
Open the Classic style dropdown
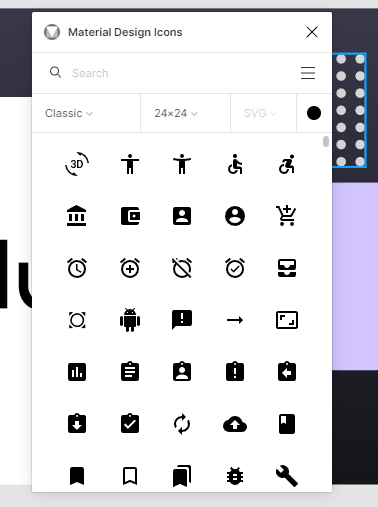69,113
